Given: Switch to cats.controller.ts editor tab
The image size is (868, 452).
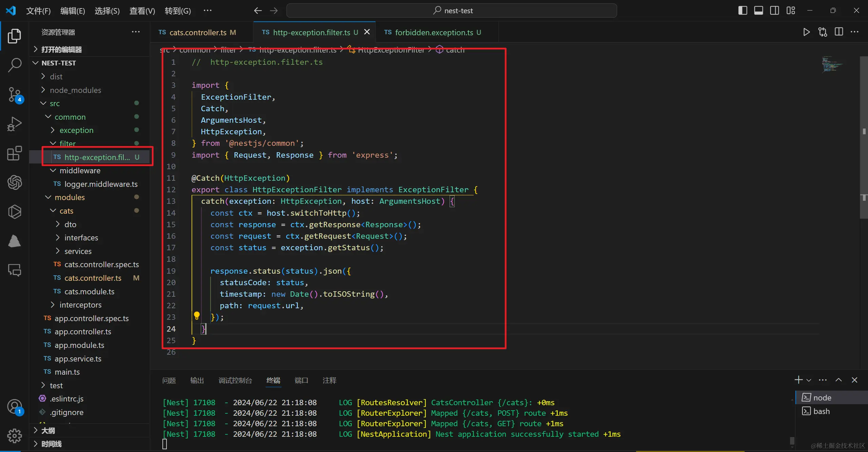Looking at the screenshot, I should click(201, 33).
